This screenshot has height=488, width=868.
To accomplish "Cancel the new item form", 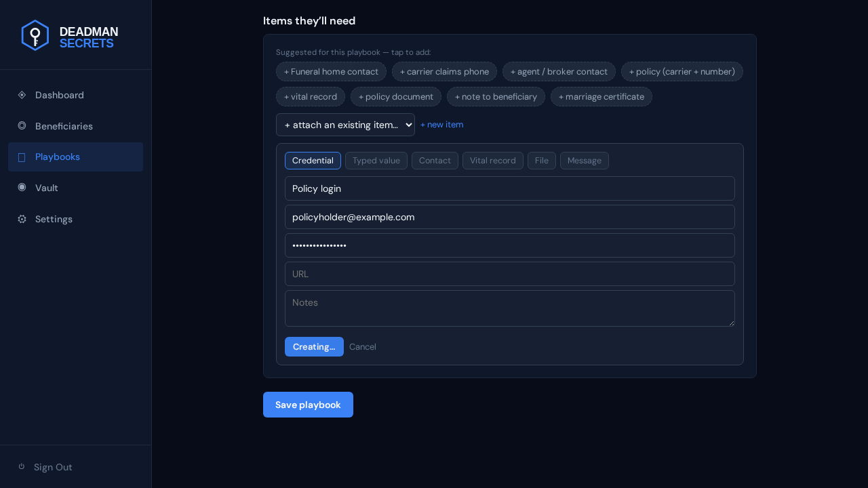I will (363, 347).
